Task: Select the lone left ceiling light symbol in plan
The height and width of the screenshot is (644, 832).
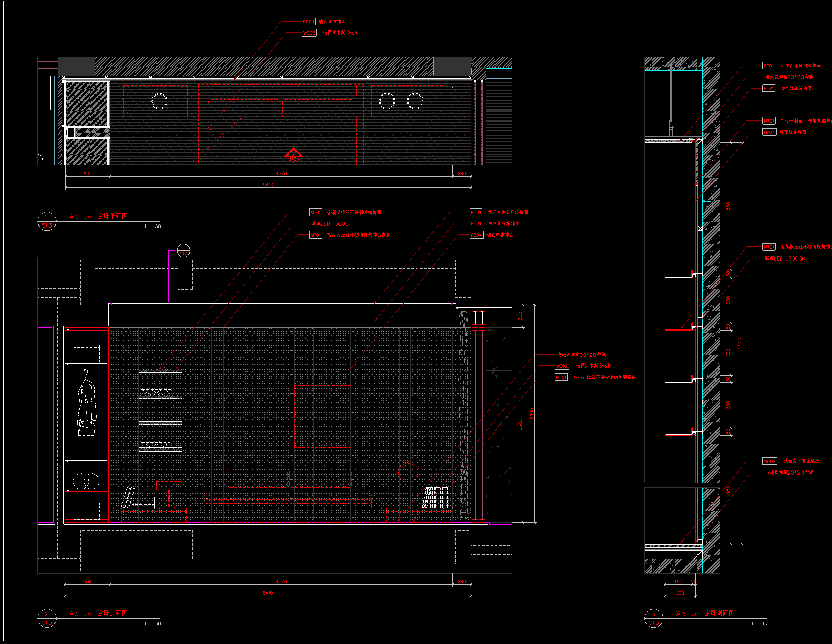Action: [x=159, y=101]
